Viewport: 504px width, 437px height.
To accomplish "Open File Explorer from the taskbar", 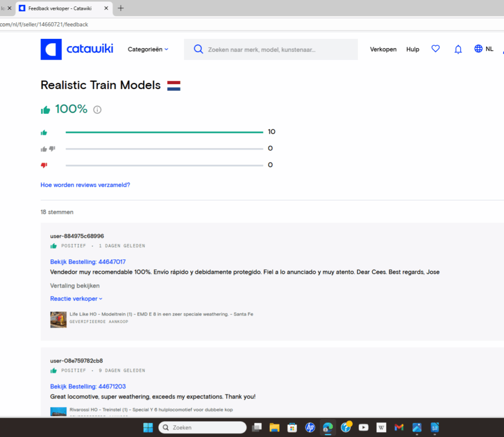I will (x=274, y=427).
